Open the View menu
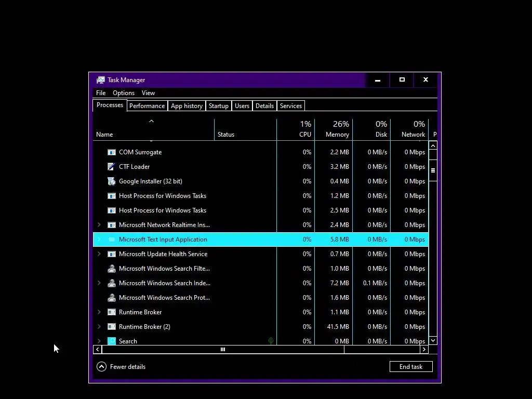This screenshot has height=399, width=532. [x=148, y=93]
